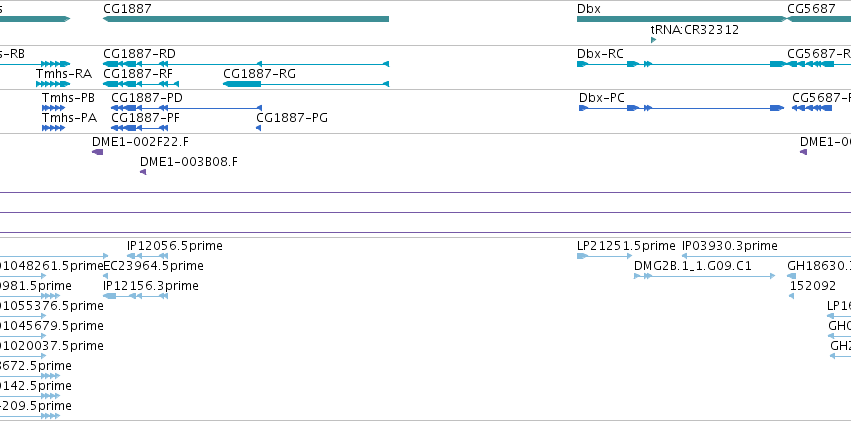Image resolution: width=851 pixels, height=421 pixels.
Task: Select the DME1-003B08.F arrow marker
Action: tap(143, 172)
